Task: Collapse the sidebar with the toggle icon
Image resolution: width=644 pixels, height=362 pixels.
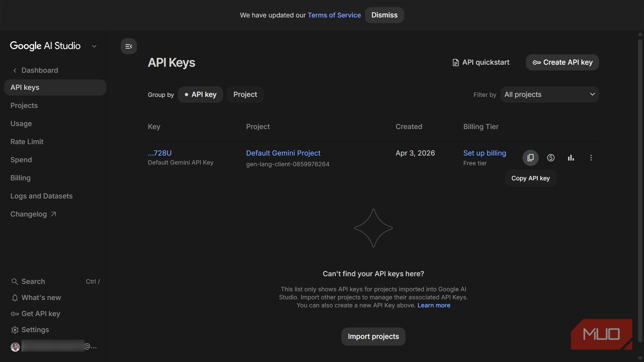Action: (x=129, y=46)
